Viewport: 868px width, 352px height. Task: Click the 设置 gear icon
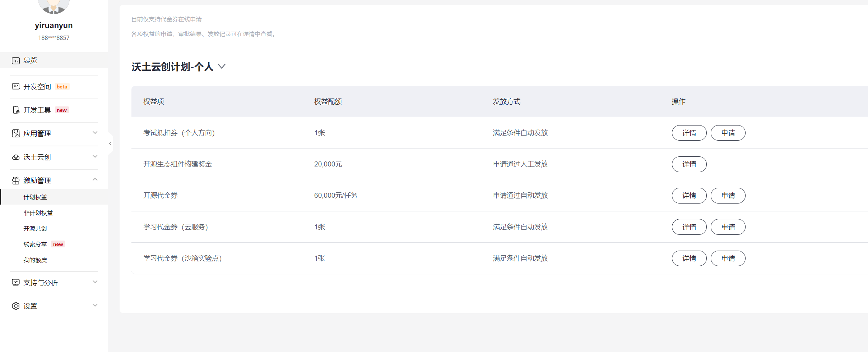(16, 306)
